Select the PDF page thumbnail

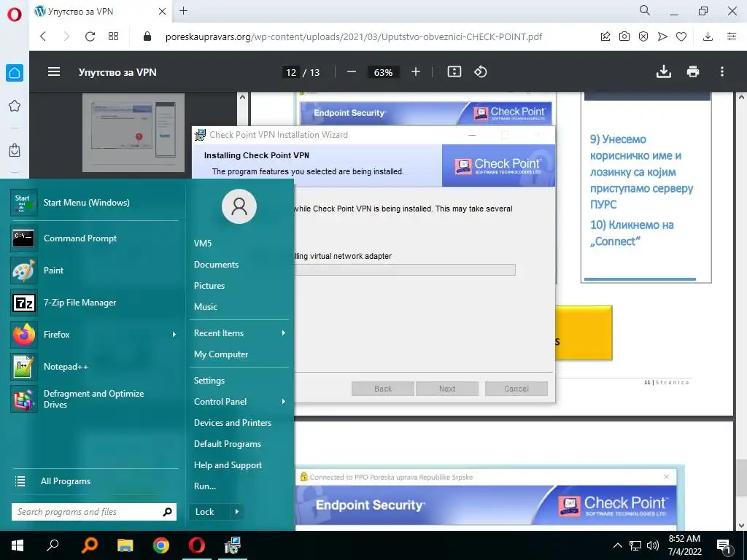[133, 133]
